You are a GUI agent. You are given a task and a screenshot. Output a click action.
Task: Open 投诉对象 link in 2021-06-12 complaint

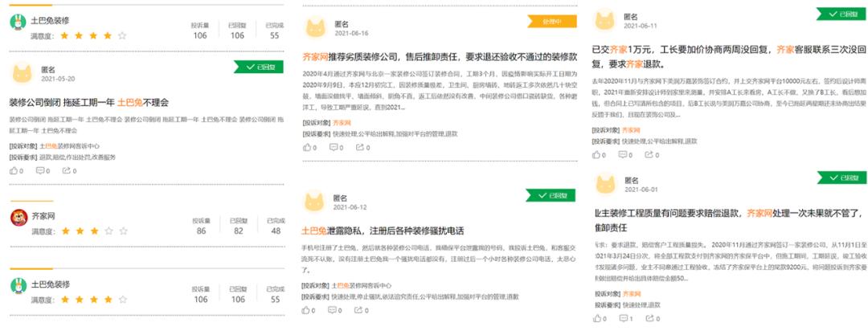tap(361, 286)
